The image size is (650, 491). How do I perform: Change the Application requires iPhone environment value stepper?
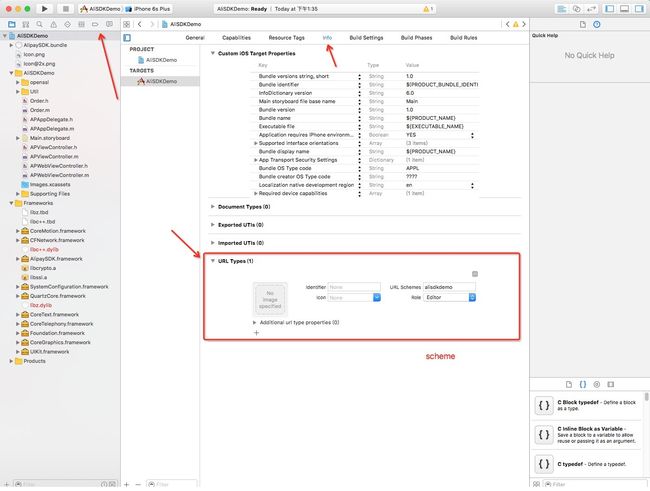pyautogui.click(x=472, y=135)
